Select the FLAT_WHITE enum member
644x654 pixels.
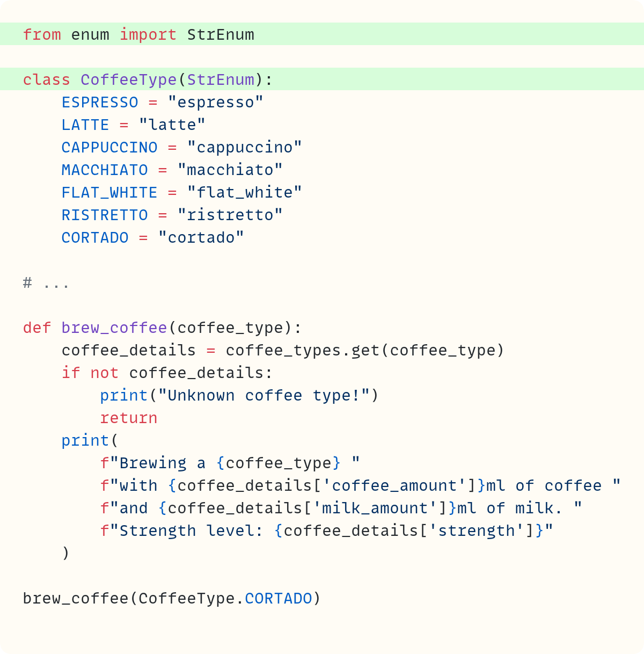109,192
